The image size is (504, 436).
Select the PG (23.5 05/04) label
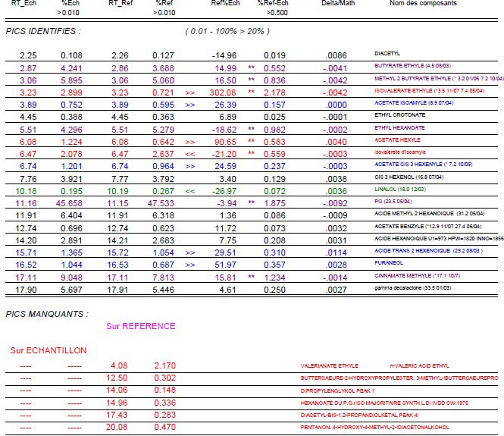[393, 202]
